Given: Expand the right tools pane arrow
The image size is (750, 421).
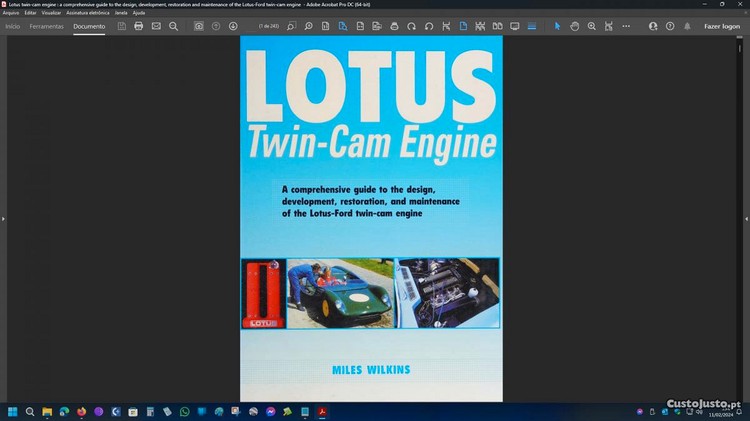Looking at the screenshot, I should point(746,218).
